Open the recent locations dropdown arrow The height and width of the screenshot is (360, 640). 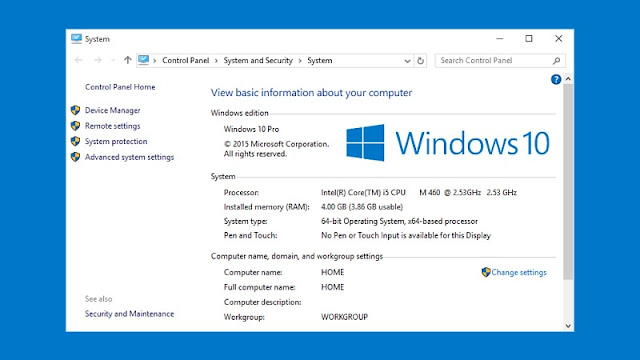click(x=113, y=60)
